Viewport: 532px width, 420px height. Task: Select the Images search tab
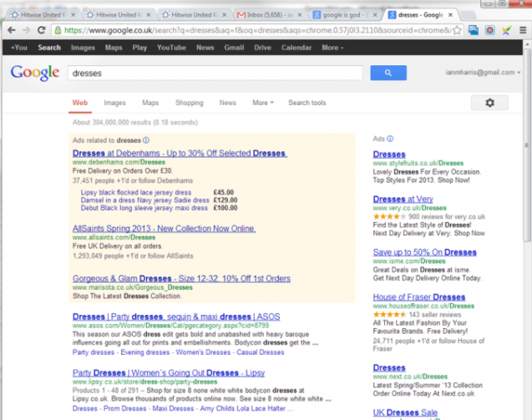pos(114,103)
